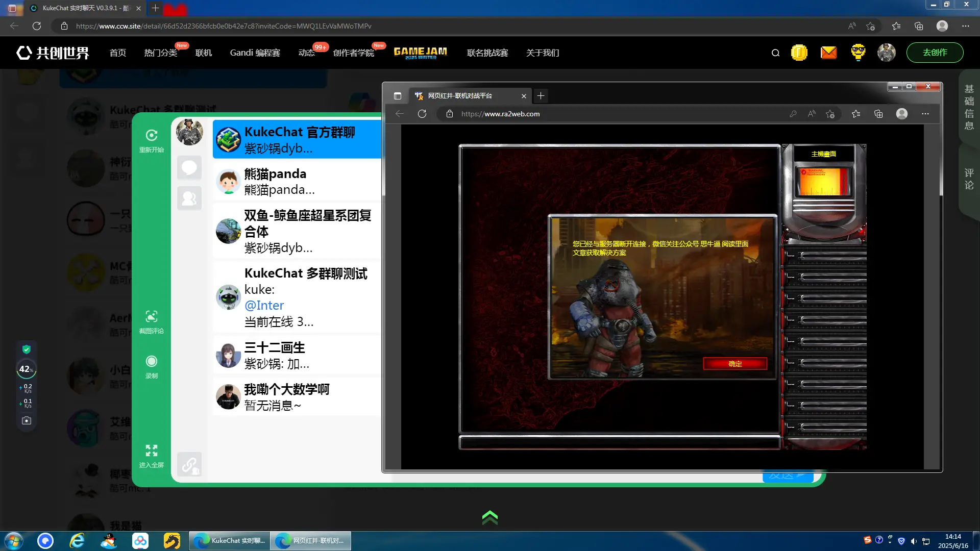Open 关于我们 nav item

coord(543,53)
